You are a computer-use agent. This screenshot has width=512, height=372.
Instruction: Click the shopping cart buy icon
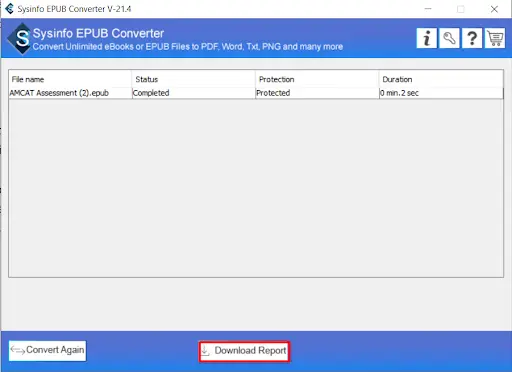click(x=495, y=38)
